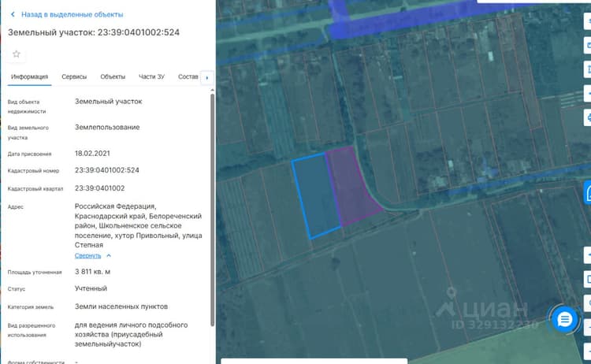Select the title 'Земельный участок: 23:39:0401002:524'
The image size is (591, 364).
point(94,32)
